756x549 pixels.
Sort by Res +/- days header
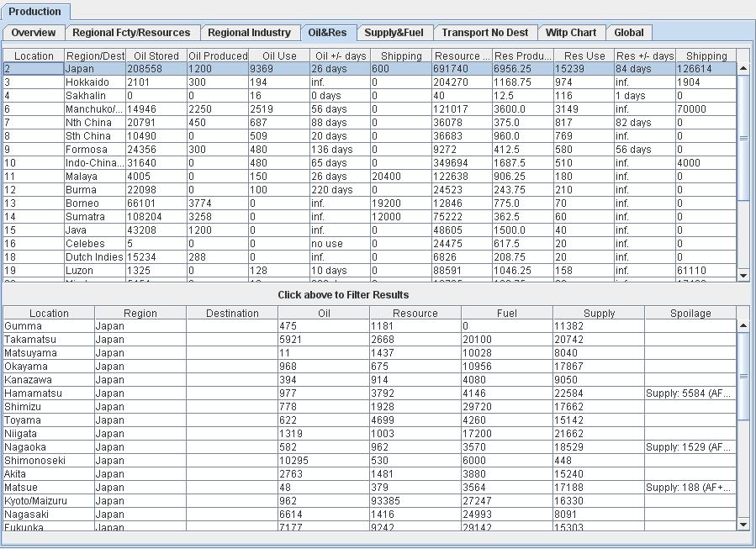[x=645, y=56]
